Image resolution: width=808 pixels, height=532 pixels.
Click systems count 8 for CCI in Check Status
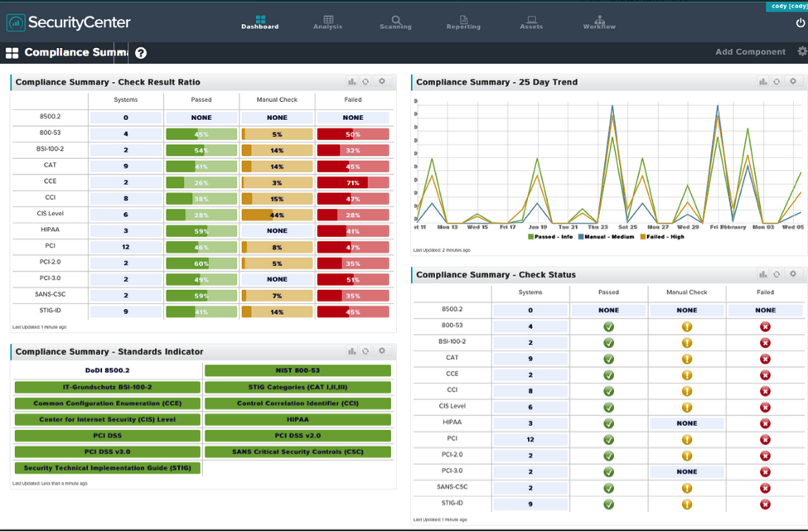(x=530, y=391)
